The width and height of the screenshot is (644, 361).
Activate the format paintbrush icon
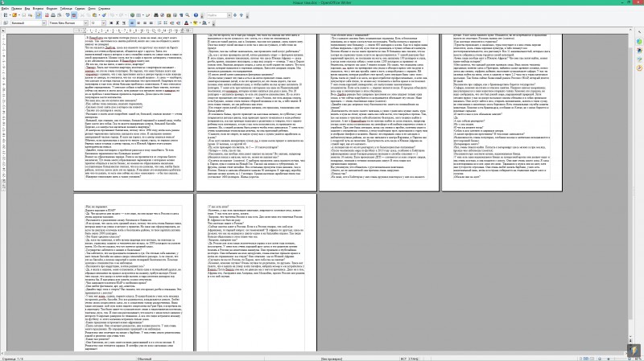104,15
